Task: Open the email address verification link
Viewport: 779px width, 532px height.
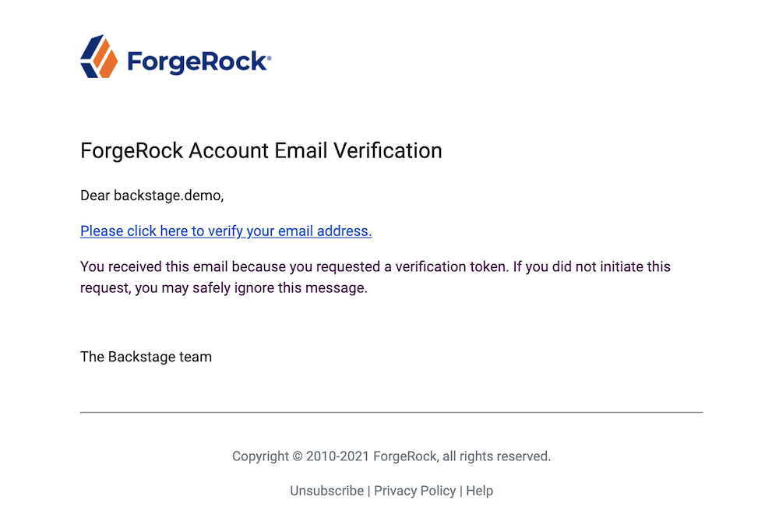Action: (226, 231)
